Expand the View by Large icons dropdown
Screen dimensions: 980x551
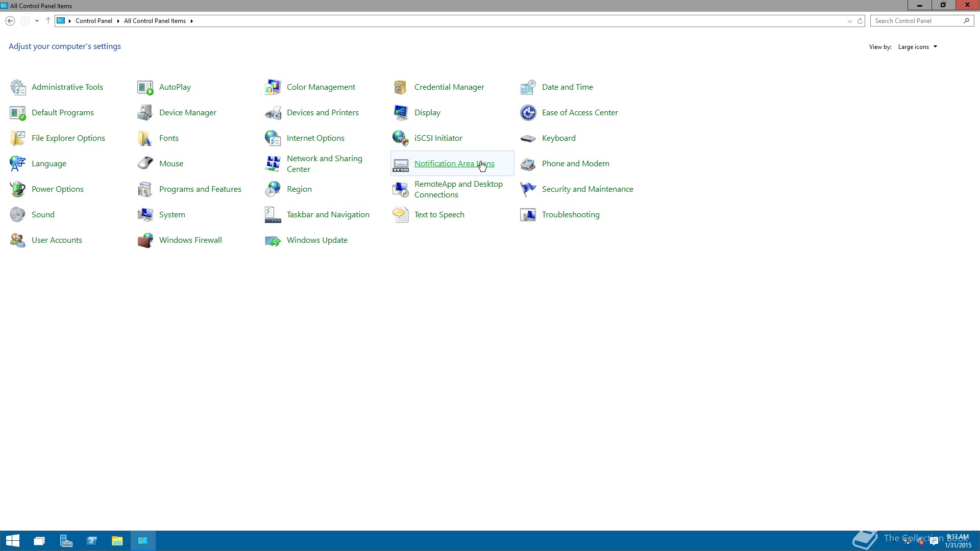(918, 47)
